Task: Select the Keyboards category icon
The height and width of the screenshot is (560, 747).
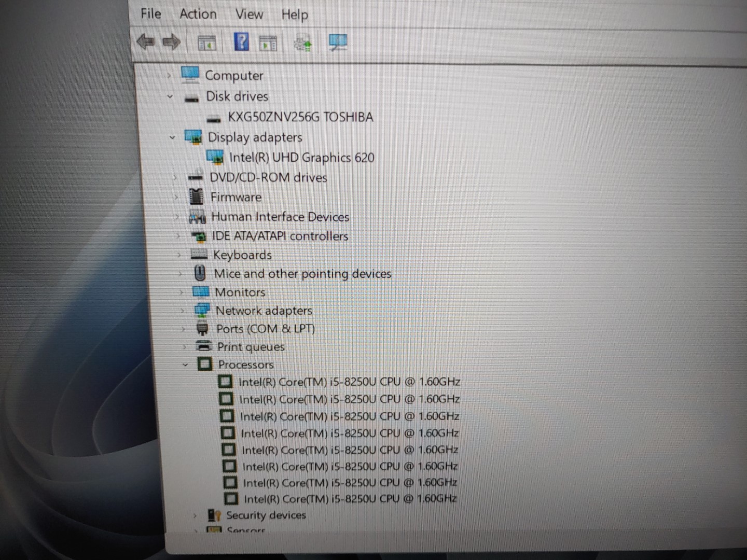Action: pos(199,254)
